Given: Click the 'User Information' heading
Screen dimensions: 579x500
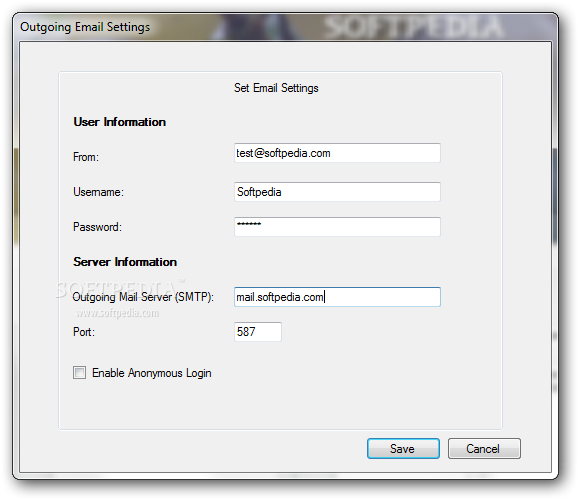Looking at the screenshot, I should [x=120, y=122].
